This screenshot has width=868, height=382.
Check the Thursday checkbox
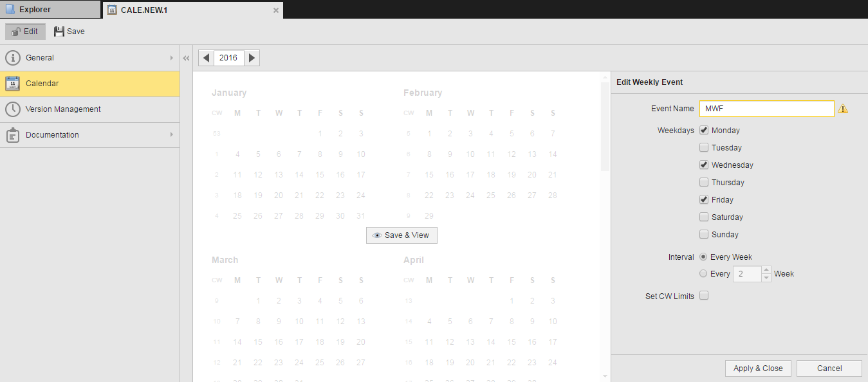[x=704, y=182]
